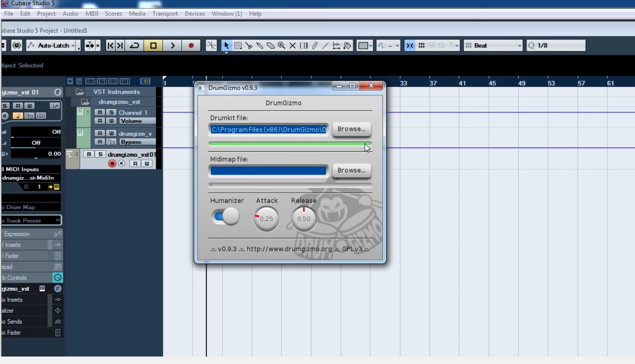The height and width of the screenshot is (364, 635).
Task: Click Go to previous marker button
Action: click(x=110, y=46)
